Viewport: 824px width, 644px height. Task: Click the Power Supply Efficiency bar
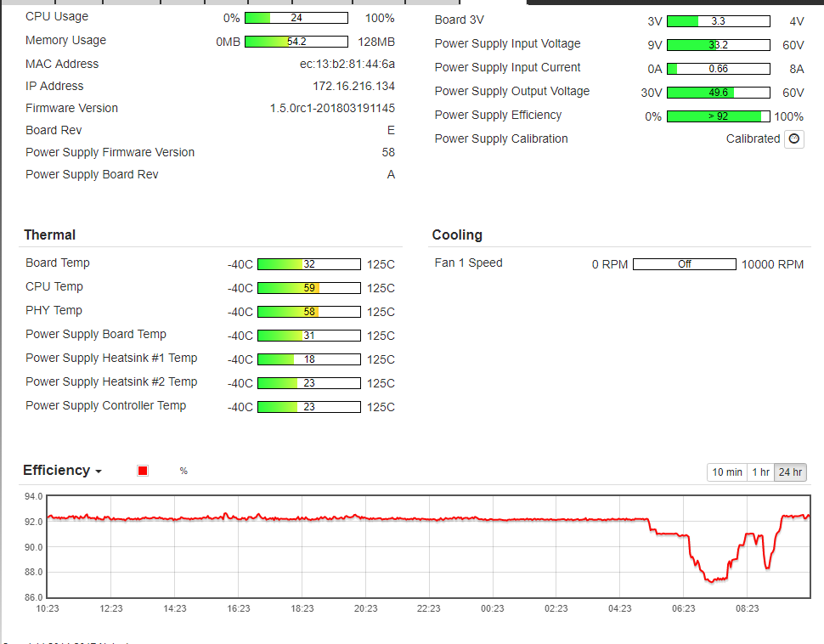point(718,116)
